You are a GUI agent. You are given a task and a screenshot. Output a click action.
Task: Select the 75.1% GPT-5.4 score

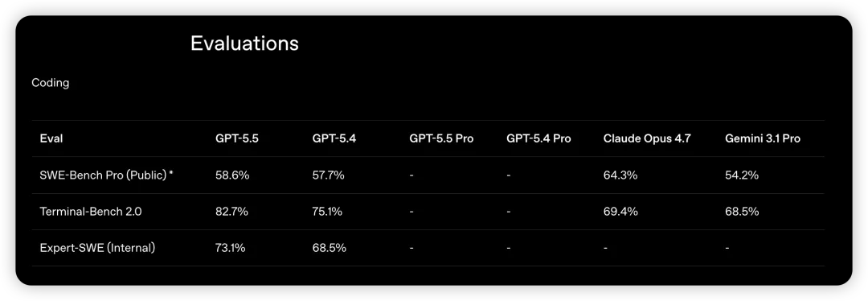(x=326, y=211)
